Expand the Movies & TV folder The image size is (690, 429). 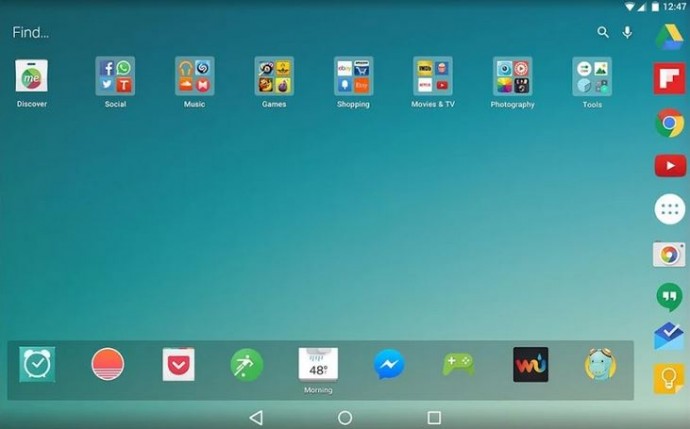432,76
